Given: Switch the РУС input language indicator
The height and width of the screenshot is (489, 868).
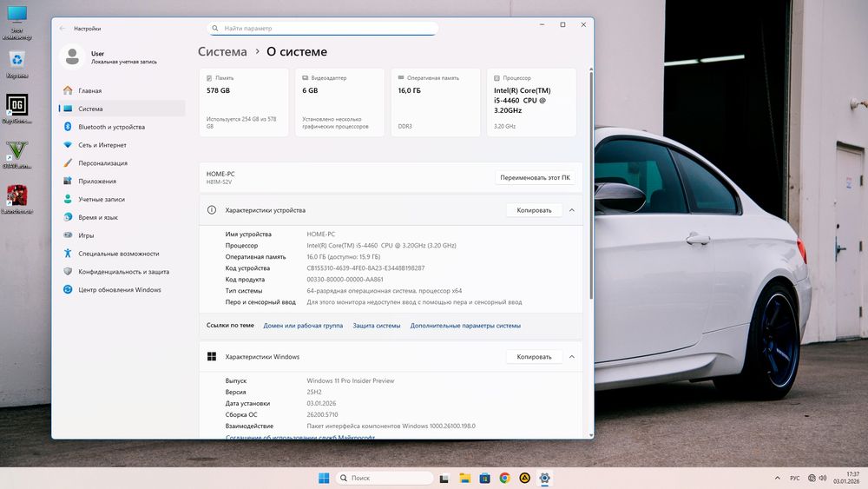Looking at the screenshot, I should (x=795, y=478).
